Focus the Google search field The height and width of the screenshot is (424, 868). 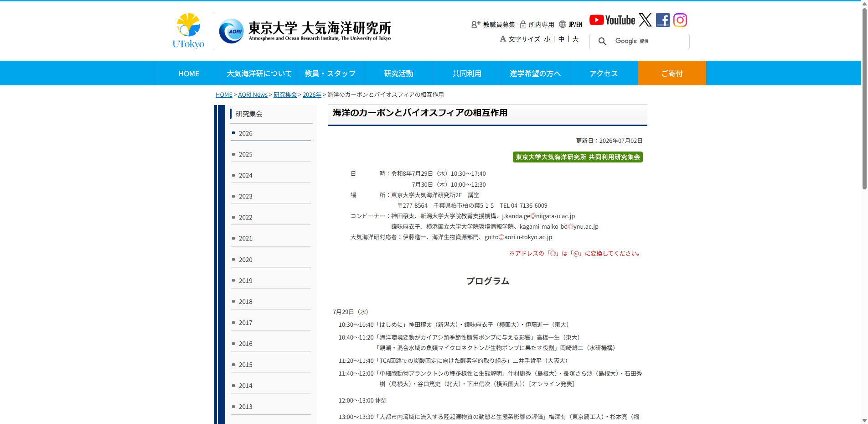coord(640,42)
